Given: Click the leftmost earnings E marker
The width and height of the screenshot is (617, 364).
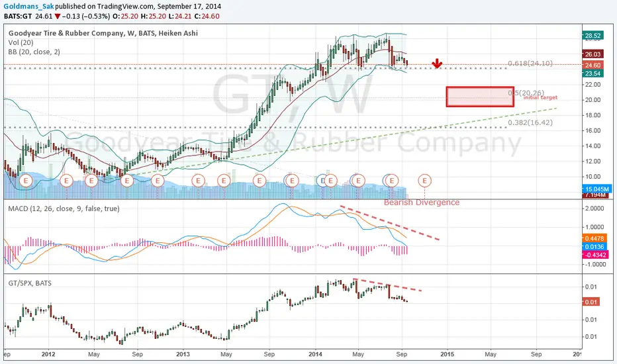Looking at the screenshot, I should pyautogui.click(x=26, y=181).
